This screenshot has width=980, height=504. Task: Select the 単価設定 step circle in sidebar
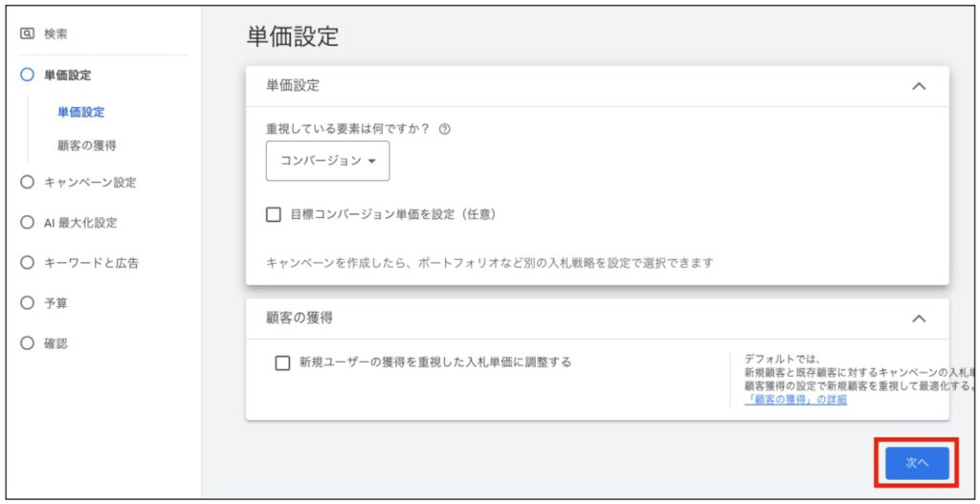pyautogui.click(x=27, y=75)
